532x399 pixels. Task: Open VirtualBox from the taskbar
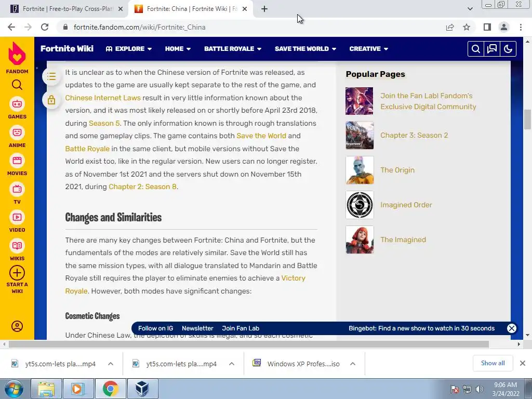point(142,389)
